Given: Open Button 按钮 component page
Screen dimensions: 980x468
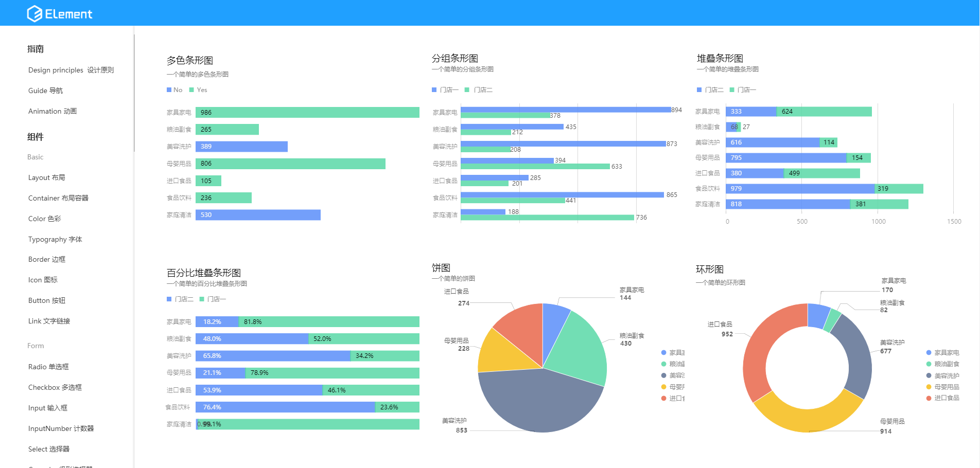Looking at the screenshot, I should [x=47, y=300].
